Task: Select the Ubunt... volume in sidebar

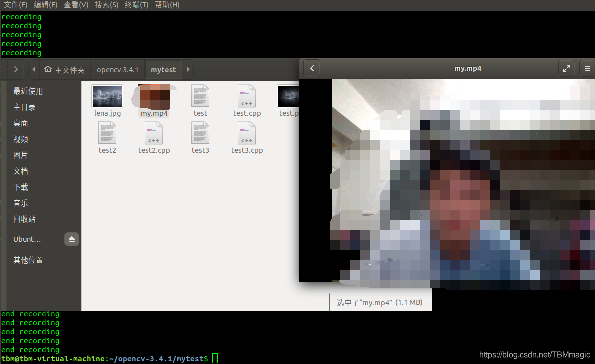Action: point(27,239)
